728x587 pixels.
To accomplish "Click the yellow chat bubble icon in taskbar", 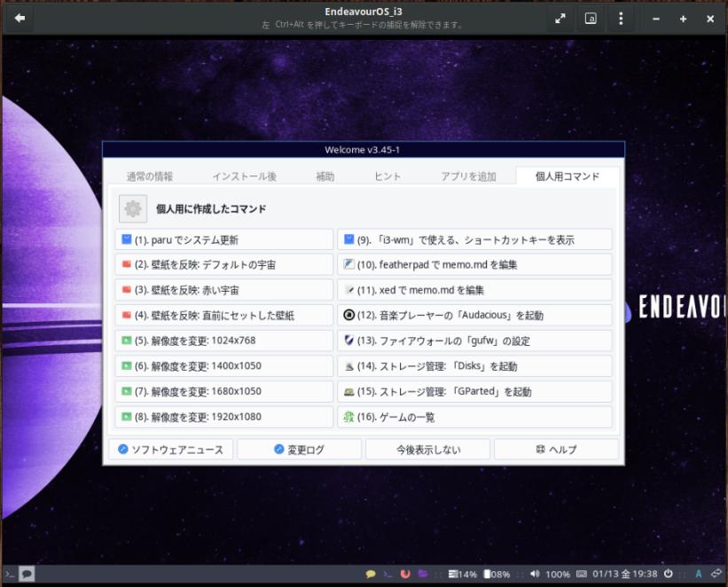I will coord(371,574).
